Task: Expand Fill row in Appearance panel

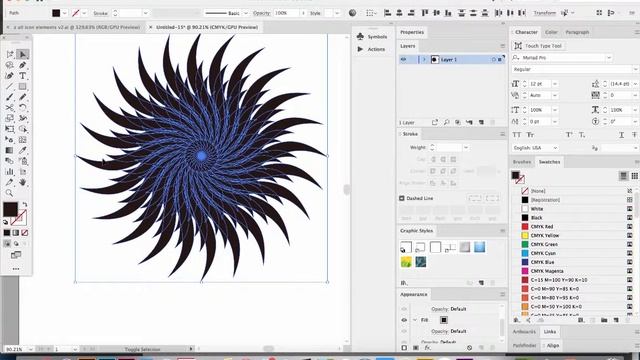Action: 414,320
